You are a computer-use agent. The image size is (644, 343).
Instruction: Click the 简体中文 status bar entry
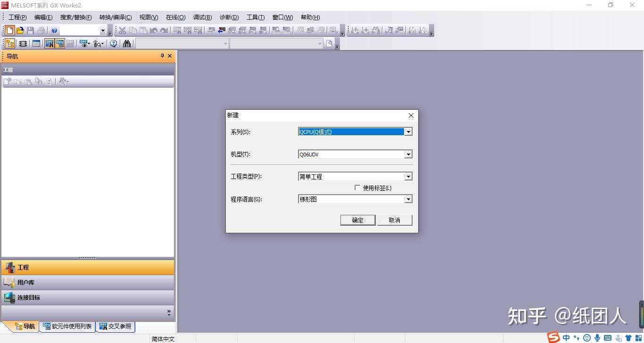click(163, 339)
